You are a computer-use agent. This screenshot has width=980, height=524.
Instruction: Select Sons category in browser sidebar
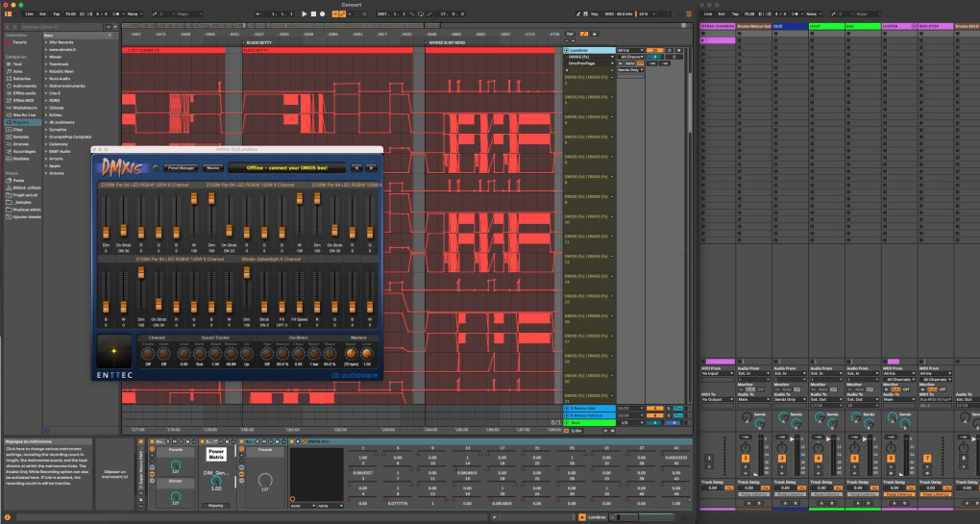tap(17, 71)
